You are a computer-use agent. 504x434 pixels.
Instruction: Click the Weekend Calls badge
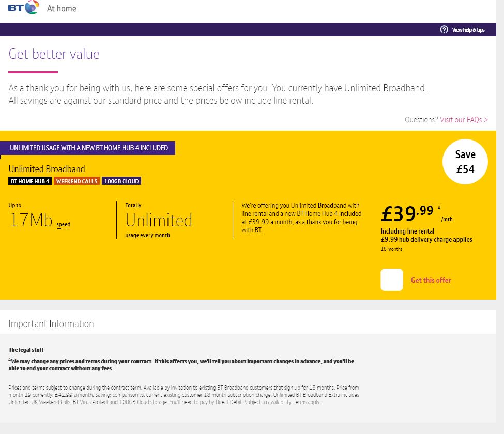click(77, 181)
